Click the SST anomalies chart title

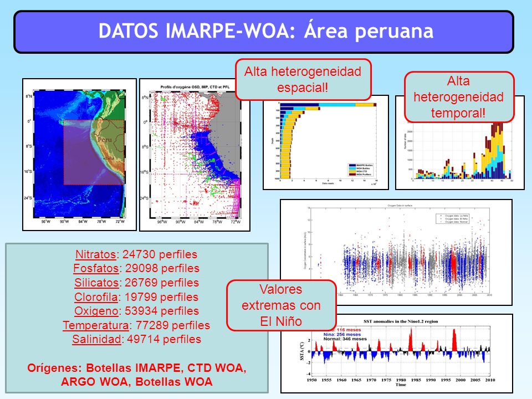click(401, 321)
